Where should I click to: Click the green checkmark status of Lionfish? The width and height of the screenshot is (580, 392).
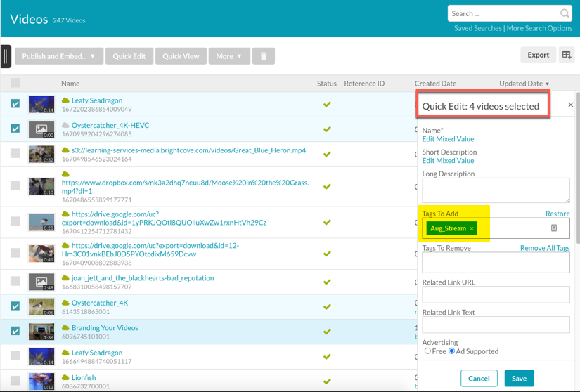[327, 381]
